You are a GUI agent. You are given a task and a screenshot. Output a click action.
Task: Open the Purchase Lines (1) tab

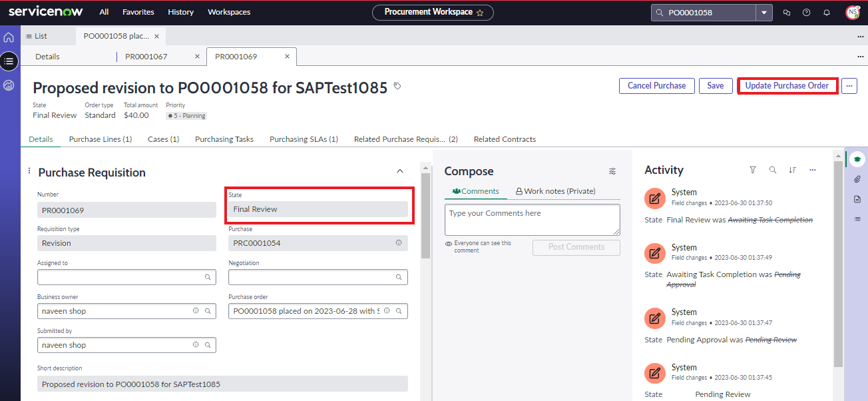(101, 139)
